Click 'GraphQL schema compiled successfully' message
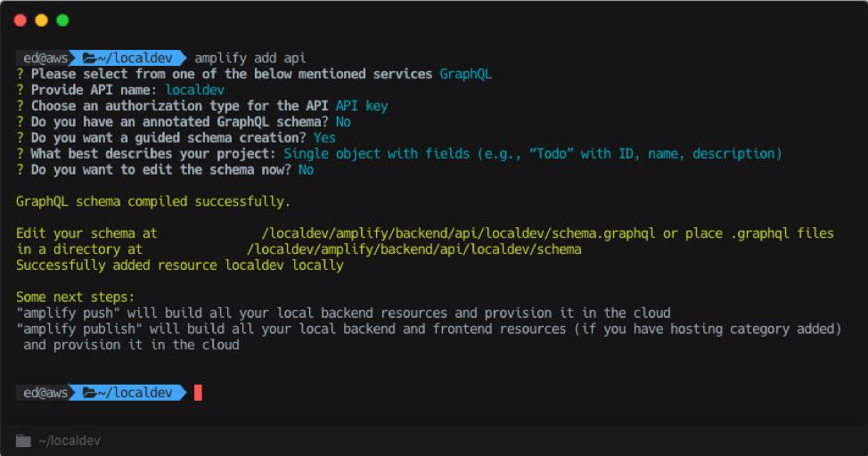This screenshot has width=868, height=456. (152, 201)
